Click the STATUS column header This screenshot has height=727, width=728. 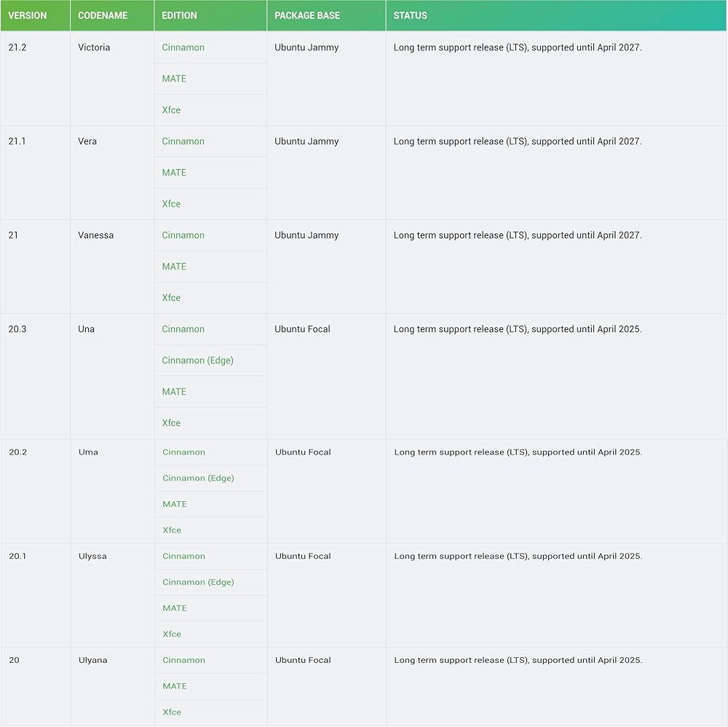click(x=410, y=15)
